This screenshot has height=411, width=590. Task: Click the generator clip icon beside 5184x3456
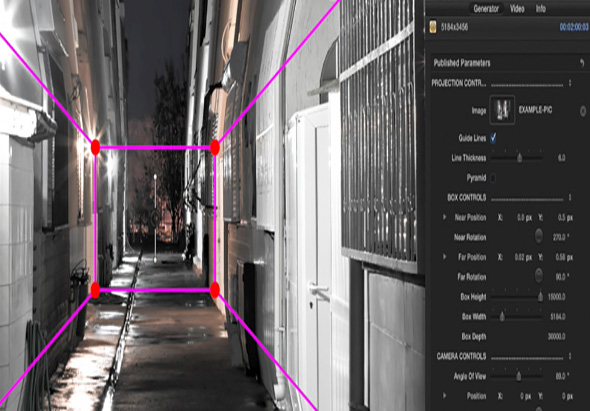tap(433, 27)
